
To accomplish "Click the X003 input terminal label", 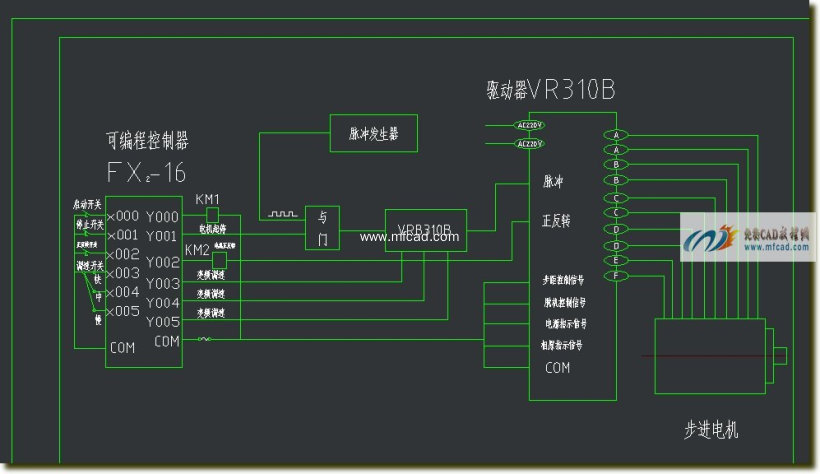I will (123, 273).
